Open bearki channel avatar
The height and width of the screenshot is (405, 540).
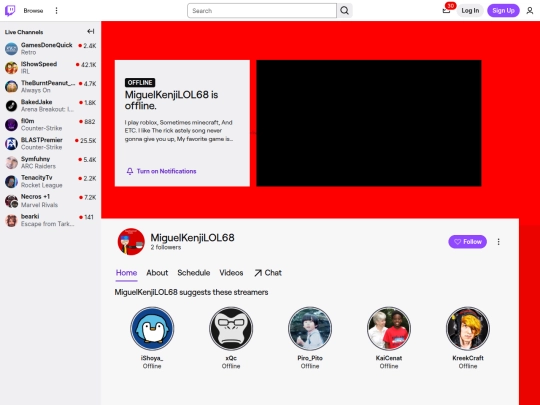(x=11, y=220)
